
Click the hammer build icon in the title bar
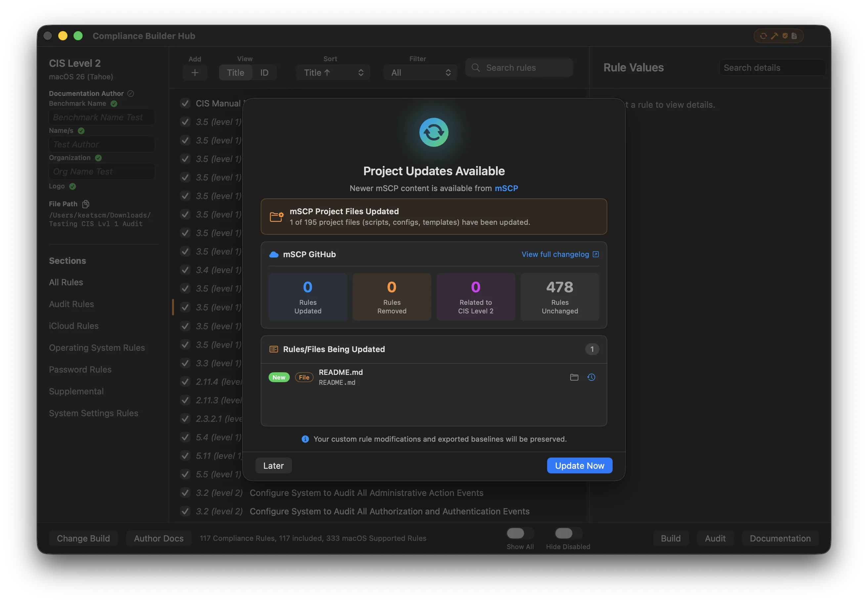click(x=774, y=36)
